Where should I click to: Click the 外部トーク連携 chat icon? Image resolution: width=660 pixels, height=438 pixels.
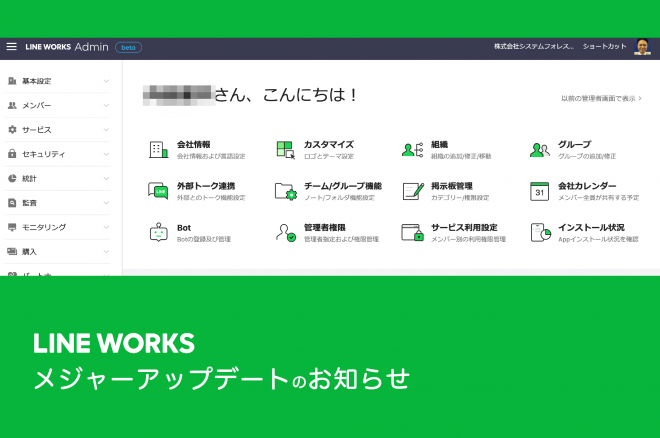coord(158,191)
